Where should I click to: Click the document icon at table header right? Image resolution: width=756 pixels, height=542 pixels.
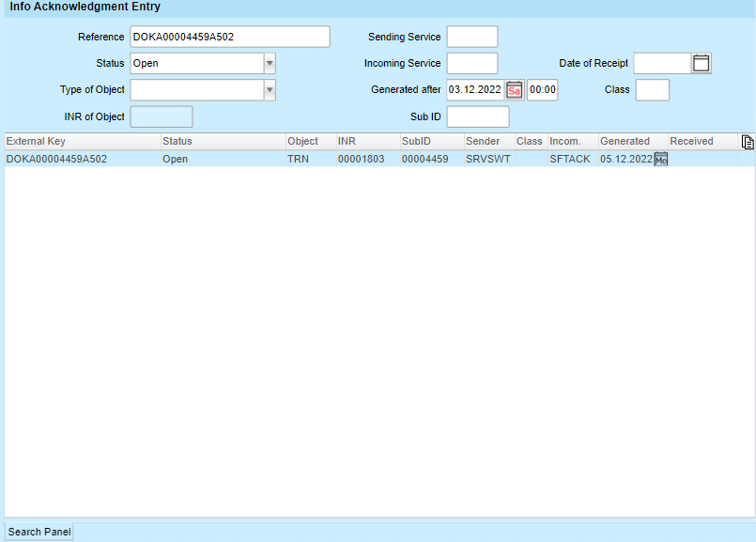point(748,142)
